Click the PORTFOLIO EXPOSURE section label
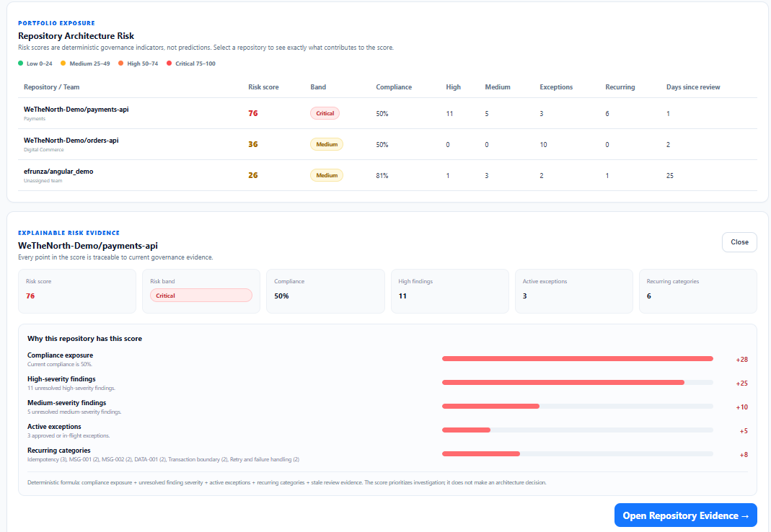 coord(56,23)
